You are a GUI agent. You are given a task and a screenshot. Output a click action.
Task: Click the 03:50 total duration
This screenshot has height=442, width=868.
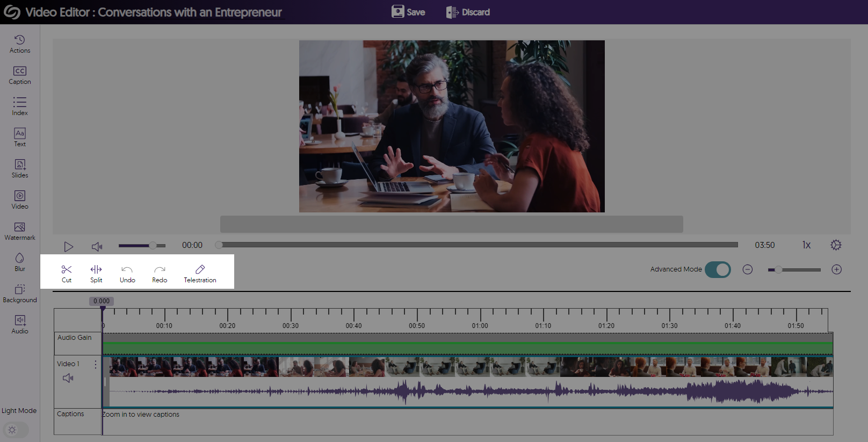[x=765, y=245]
